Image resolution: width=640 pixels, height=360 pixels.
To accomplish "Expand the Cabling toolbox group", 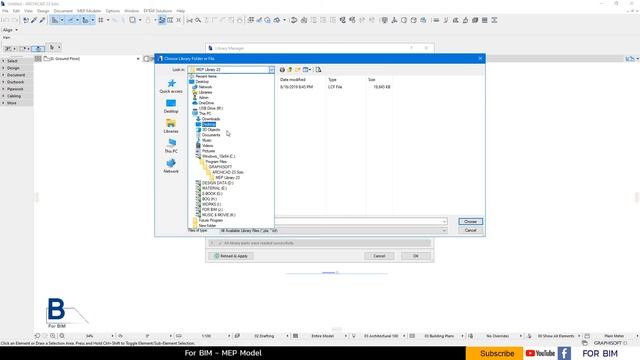I will coord(16,96).
